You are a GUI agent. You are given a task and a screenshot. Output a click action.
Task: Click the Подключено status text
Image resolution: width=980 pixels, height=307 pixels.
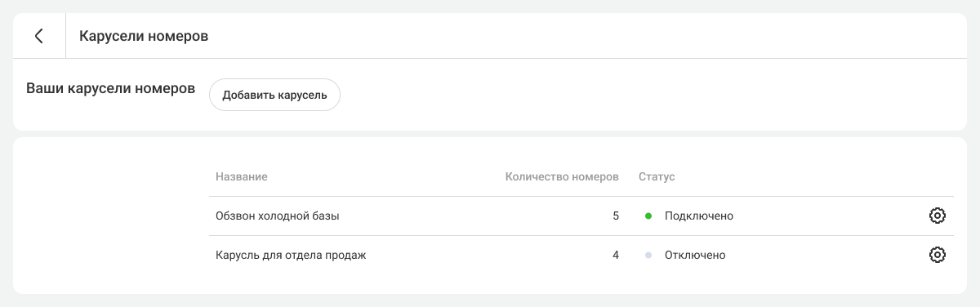click(x=699, y=216)
